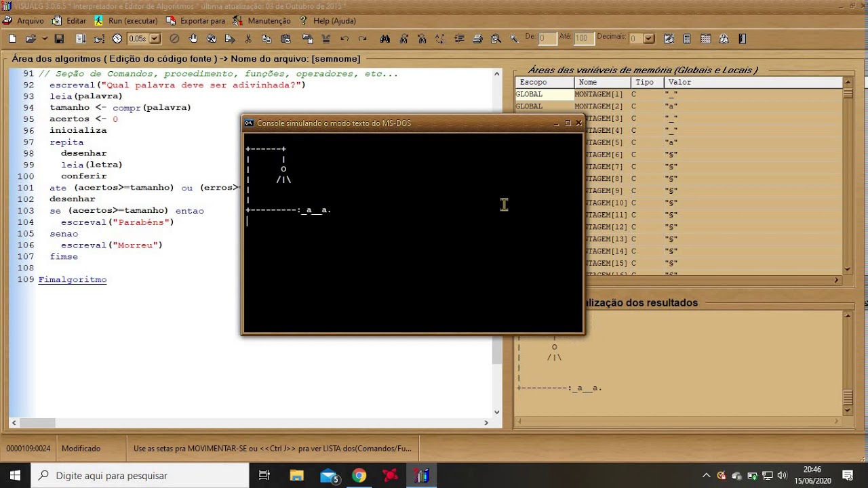Open the Exportar para menu

pos(196,21)
